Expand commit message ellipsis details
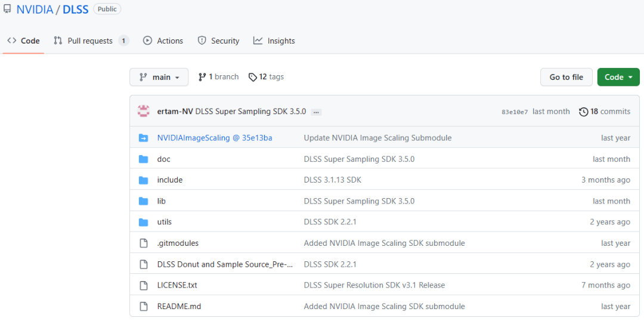The height and width of the screenshot is (321, 644). click(x=316, y=112)
